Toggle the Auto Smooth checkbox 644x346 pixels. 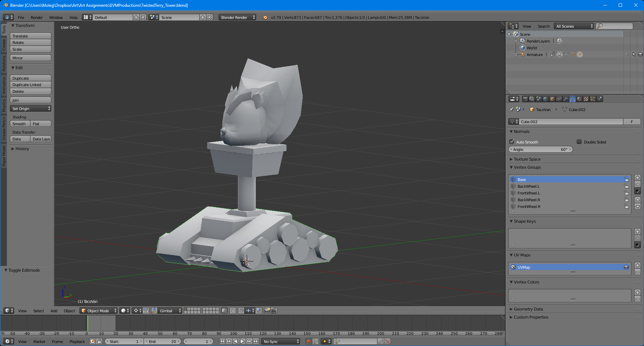(x=512, y=142)
